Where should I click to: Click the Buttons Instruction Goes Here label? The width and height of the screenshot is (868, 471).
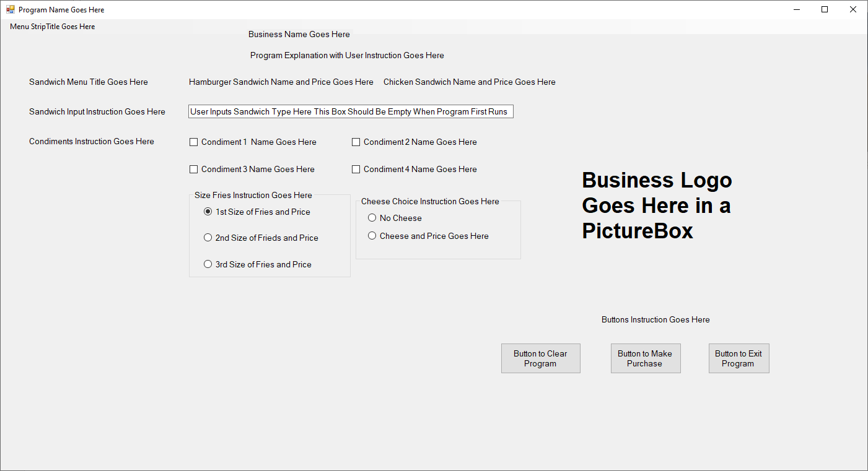(655, 319)
